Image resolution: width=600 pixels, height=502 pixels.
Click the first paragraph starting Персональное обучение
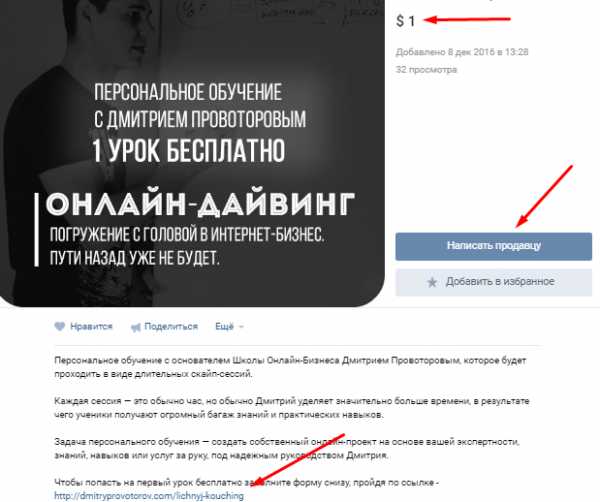290,367
